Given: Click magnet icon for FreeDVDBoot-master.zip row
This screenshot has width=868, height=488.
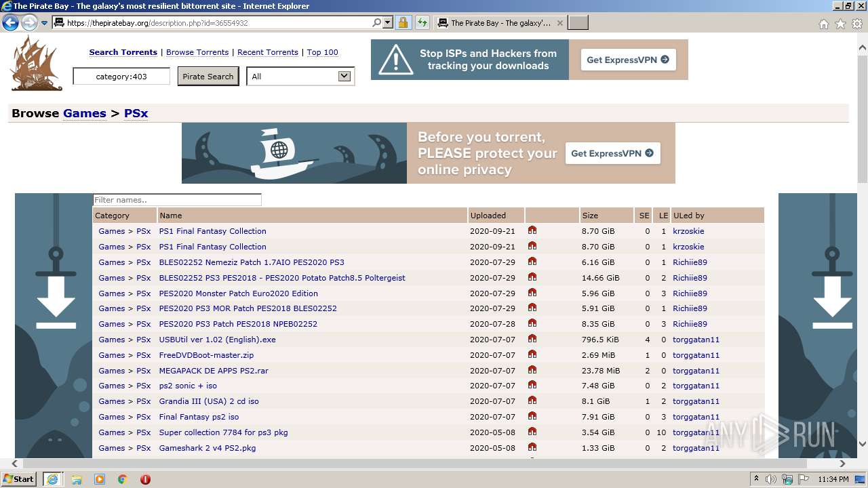Looking at the screenshot, I should 532,354.
